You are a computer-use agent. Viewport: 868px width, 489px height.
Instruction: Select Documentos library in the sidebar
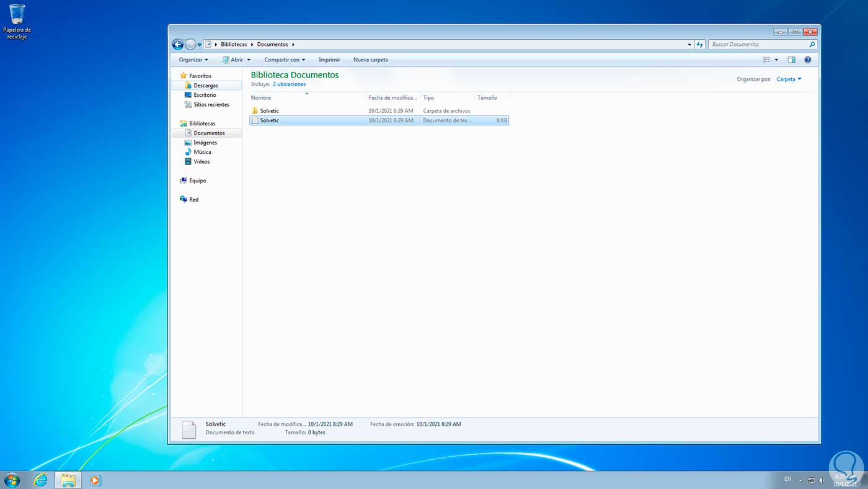pyautogui.click(x=209, y=133)
